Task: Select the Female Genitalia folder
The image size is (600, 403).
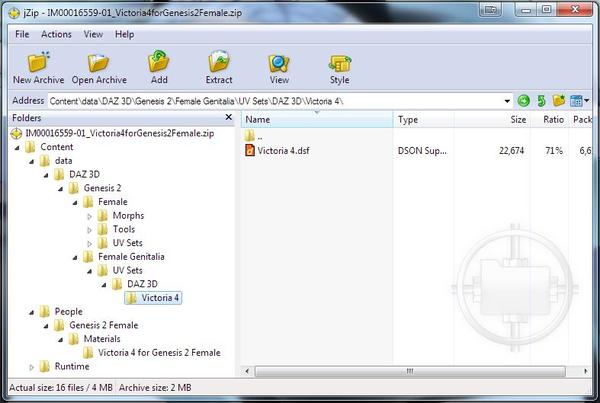Action: (124, 257)
